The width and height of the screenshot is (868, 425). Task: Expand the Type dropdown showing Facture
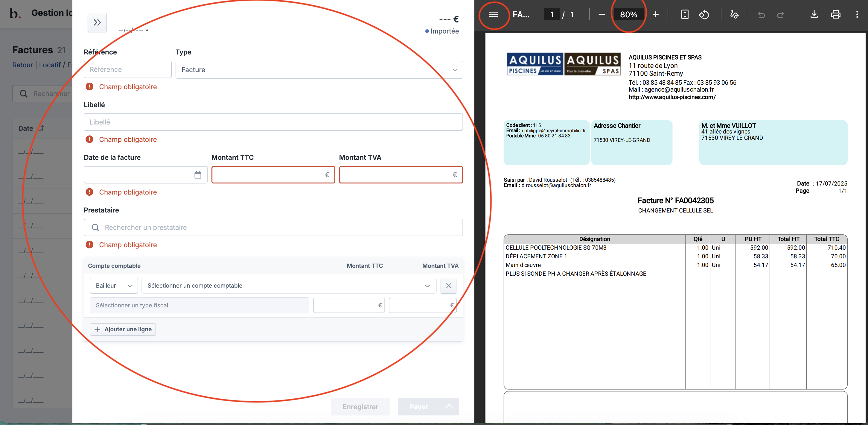pos(319,70)
